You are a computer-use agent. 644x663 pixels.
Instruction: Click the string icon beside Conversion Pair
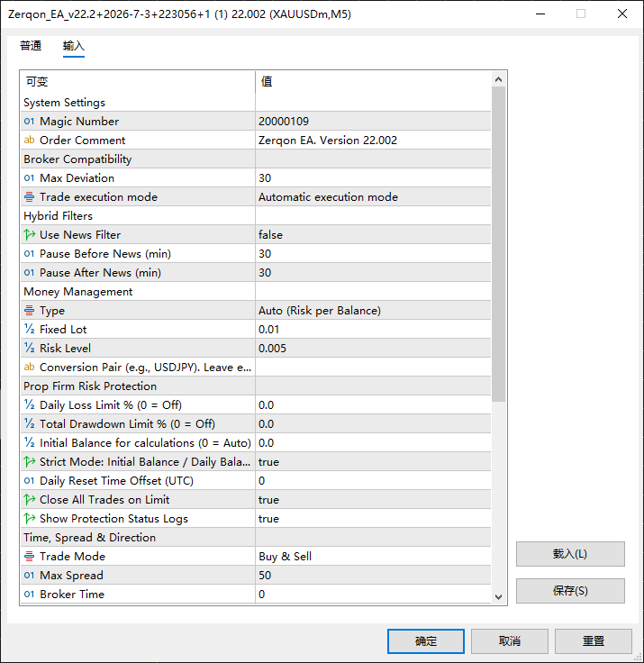[29, 367]
